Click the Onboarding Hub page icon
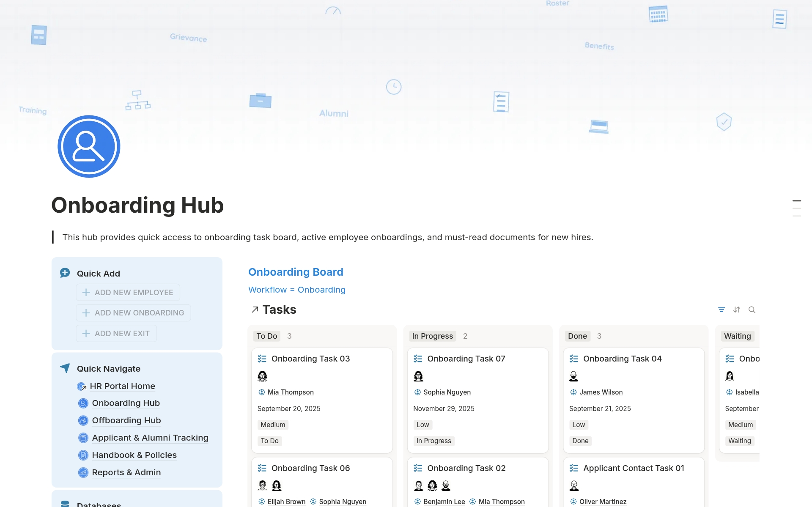 click(x=89, y=146)
